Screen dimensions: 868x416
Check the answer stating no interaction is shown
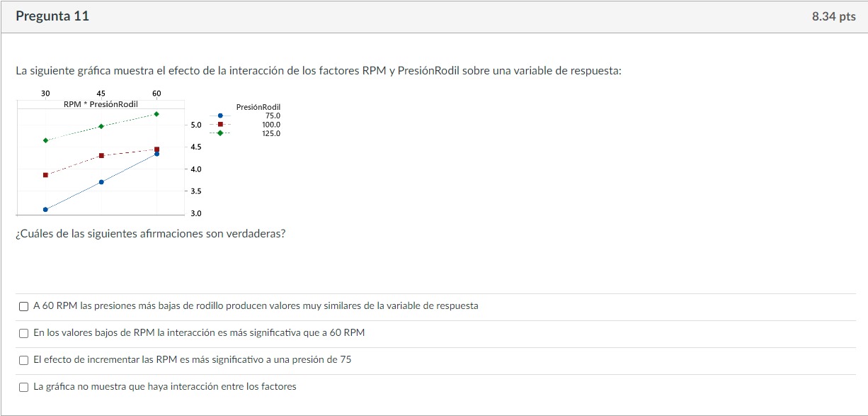[23, 387]
